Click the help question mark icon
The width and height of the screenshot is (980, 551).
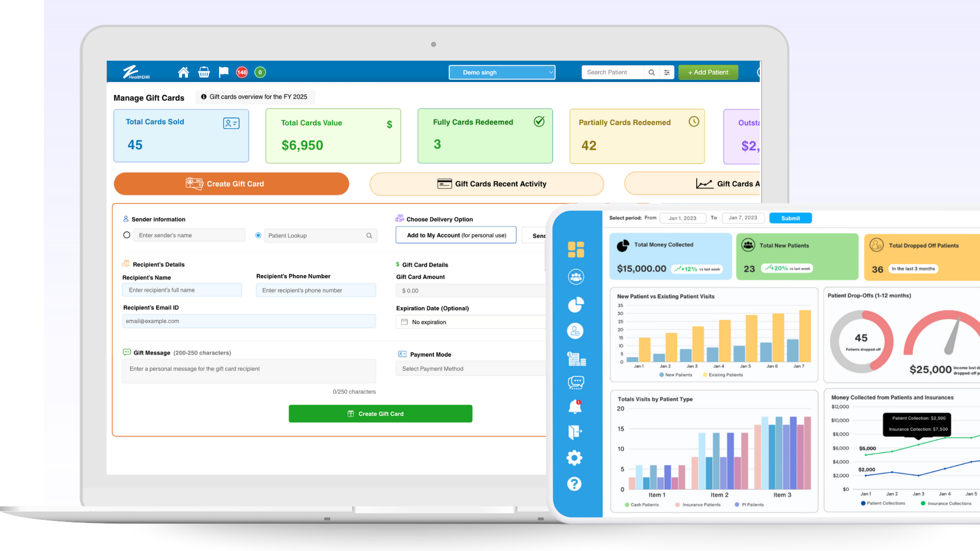point(575,484)
